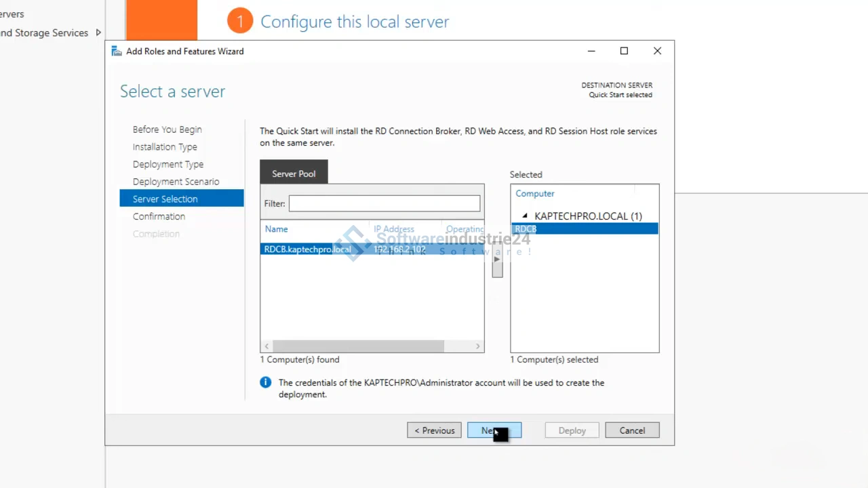Click the blue information icon

266,383
